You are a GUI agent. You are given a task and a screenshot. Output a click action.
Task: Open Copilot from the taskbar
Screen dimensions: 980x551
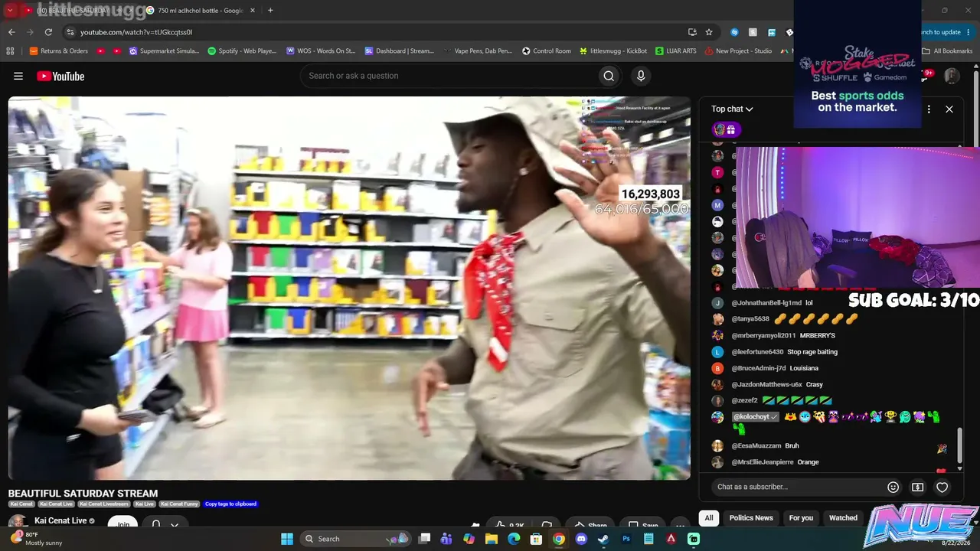469,539
